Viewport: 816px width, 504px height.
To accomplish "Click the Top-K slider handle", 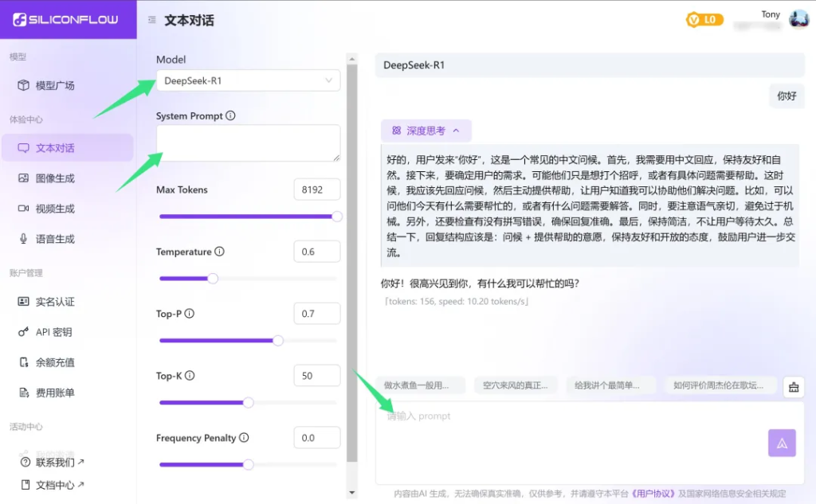I will pyautogui.click(x=249, y=403).
